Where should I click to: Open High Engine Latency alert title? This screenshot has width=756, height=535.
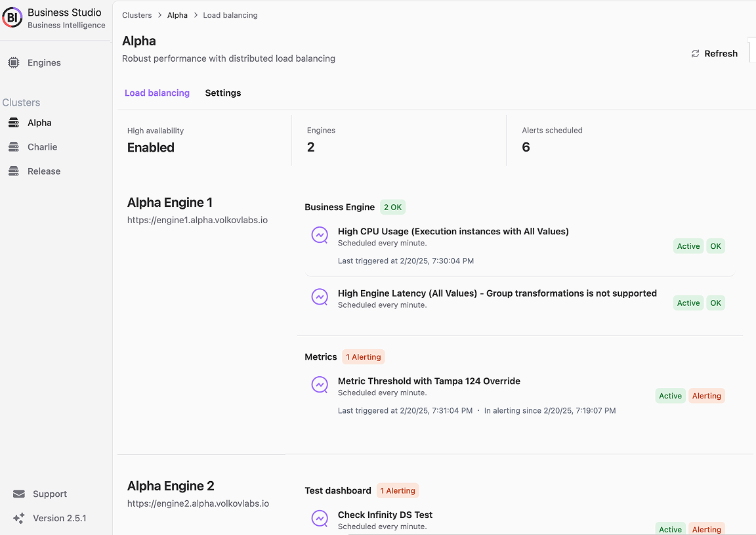point(497,293)
